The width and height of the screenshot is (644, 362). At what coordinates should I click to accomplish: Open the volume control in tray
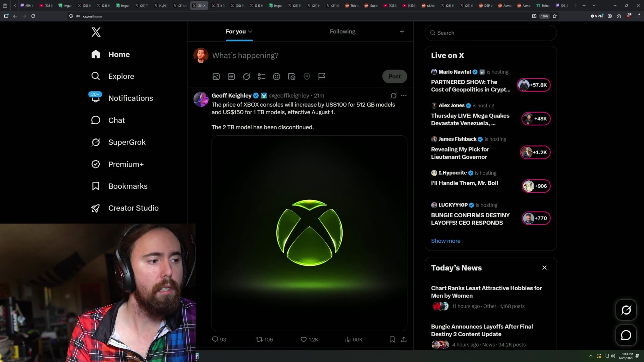click(x=613, y=356)
